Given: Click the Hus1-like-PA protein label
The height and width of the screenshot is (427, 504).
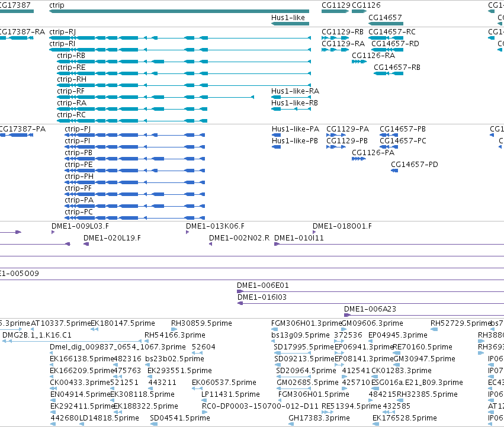Looking at the screenshot, I should (296, 129).
